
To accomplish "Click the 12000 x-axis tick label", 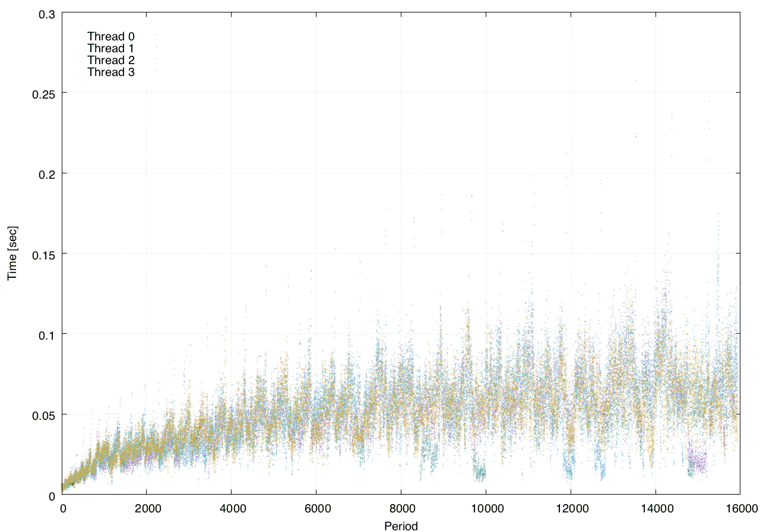I will point(571,508).
